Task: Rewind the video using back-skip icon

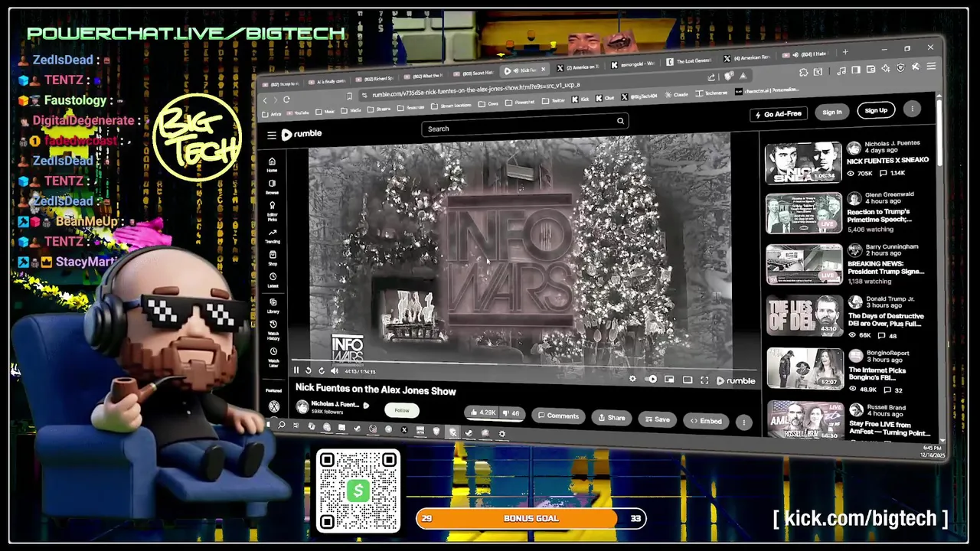Action: pyautogui.click(x=309, y=370)
